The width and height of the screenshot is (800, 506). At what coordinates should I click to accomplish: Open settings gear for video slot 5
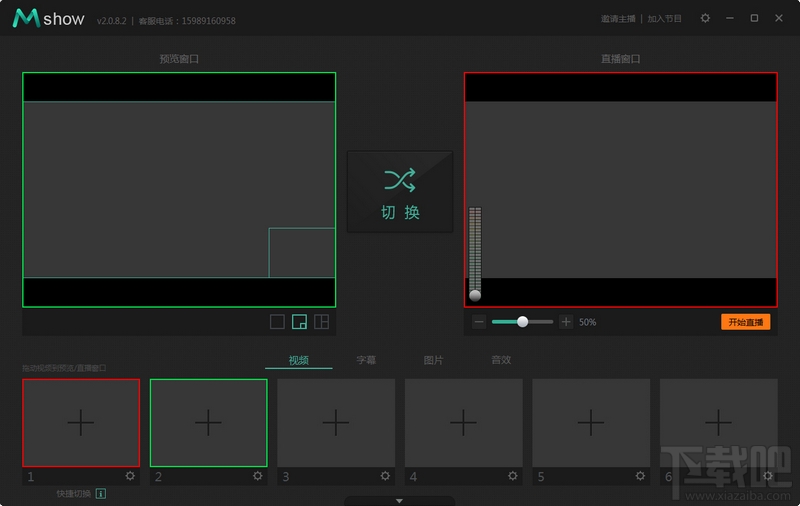tap(640, 476)
